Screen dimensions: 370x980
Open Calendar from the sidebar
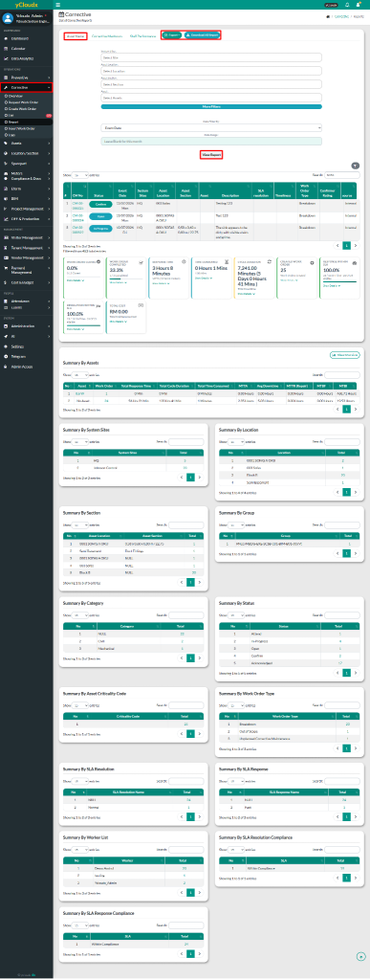click(x=26, y=48)
